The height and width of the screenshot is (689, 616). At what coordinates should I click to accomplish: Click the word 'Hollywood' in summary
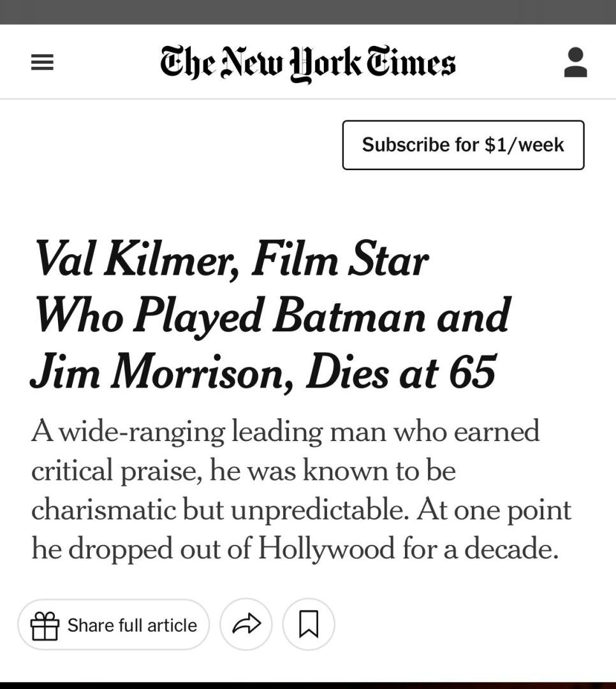[326, 549]
